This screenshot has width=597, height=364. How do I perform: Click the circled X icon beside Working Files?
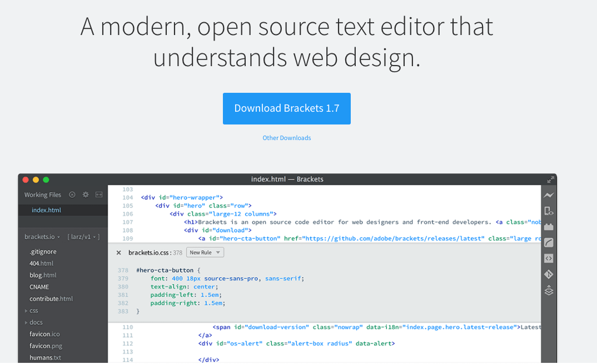72,195
